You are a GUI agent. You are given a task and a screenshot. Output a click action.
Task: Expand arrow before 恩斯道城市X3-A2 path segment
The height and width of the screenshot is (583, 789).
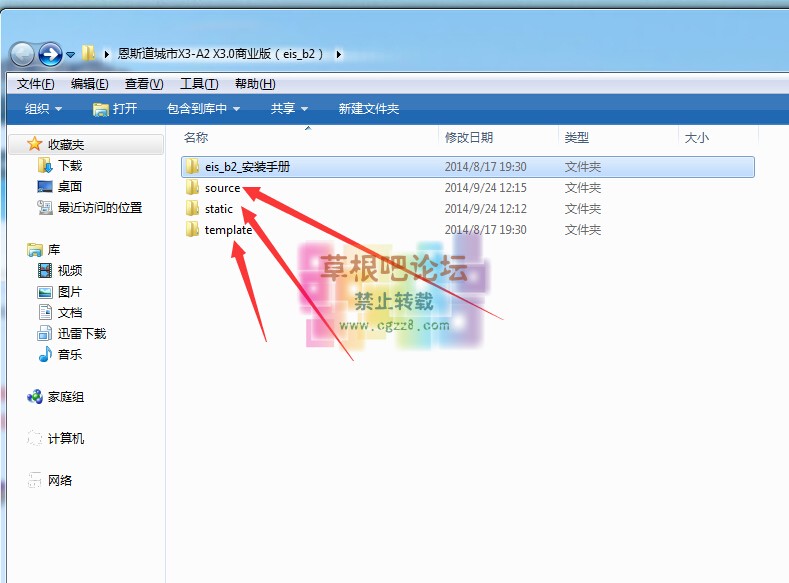(107, 54)
